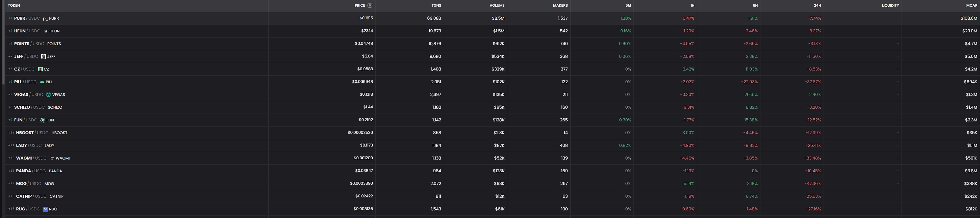This screenshot has height=218, width=980.
Task: Click the JEFF token avatar icon
Action: tap(43, 57)
